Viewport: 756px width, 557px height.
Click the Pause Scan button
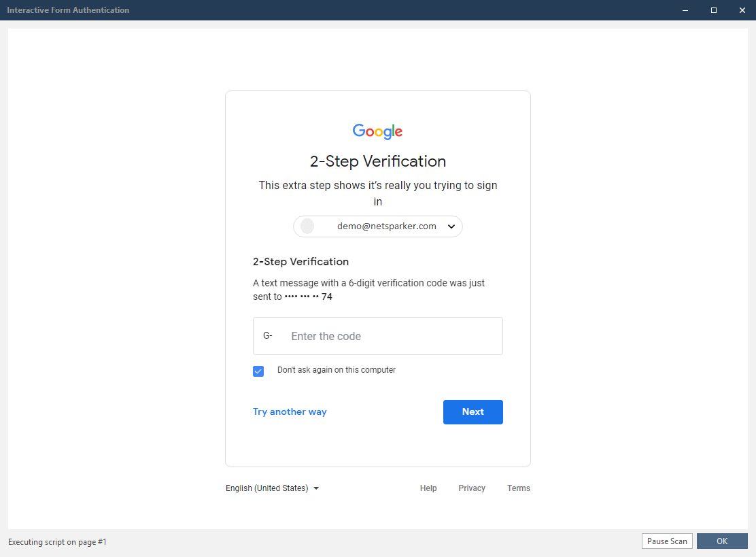(x=667, y=541)
